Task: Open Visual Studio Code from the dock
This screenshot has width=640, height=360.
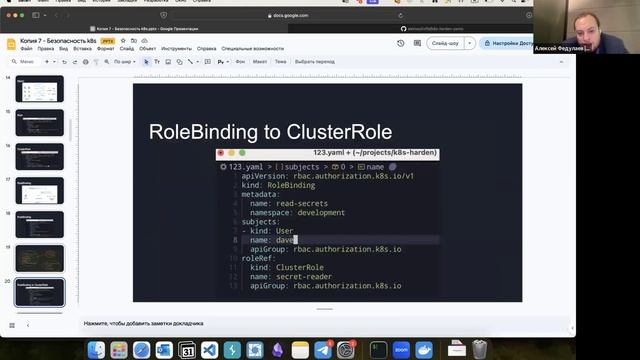Action: click(209, 350)
